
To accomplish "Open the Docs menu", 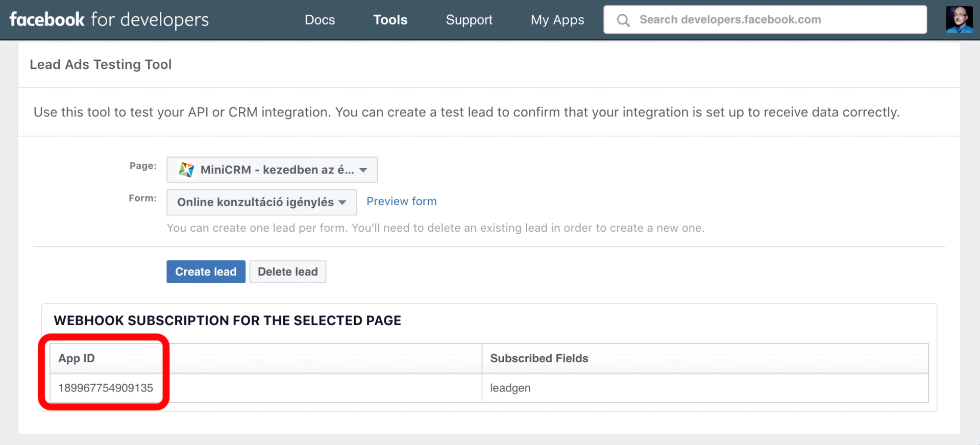I will tap(320, 20).
